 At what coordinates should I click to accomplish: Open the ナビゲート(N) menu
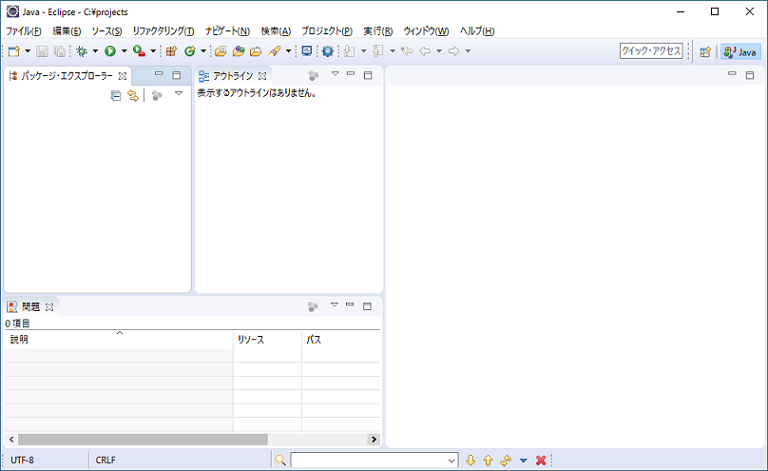point(227,31)
